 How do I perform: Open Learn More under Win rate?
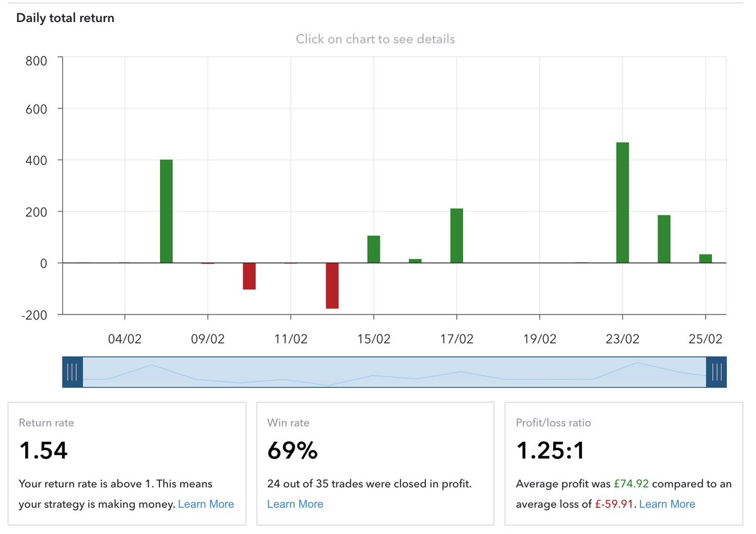[295, 504]
